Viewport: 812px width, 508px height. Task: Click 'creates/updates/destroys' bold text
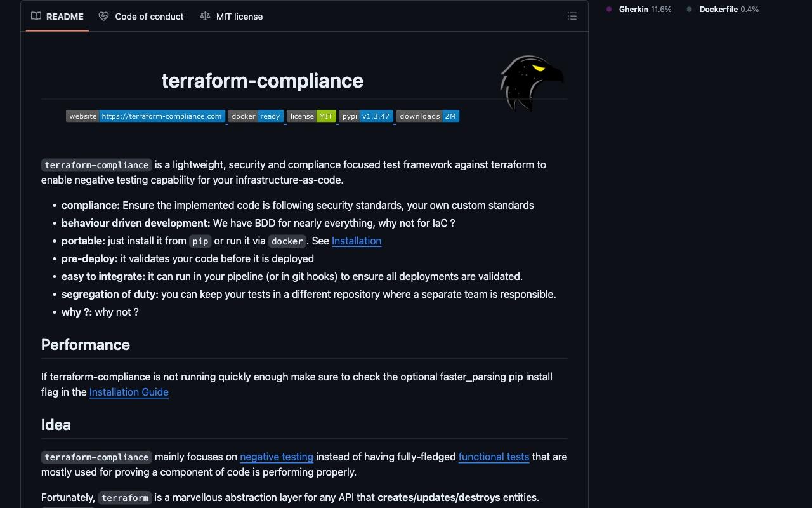(x=438, y=497)
